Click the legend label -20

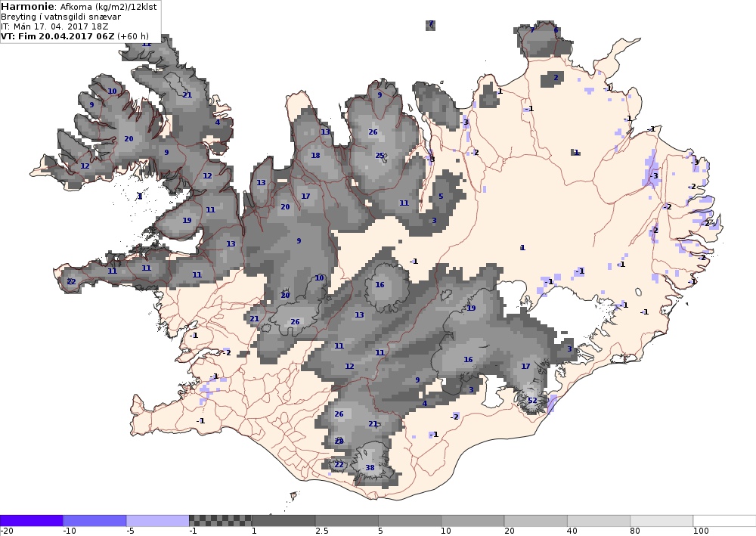coord(6,531)
